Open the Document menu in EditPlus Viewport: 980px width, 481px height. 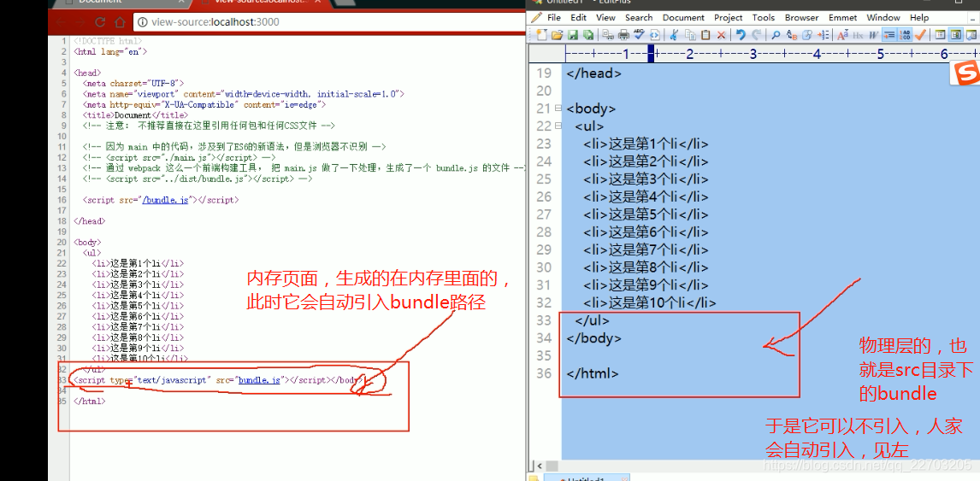(683, 17)
